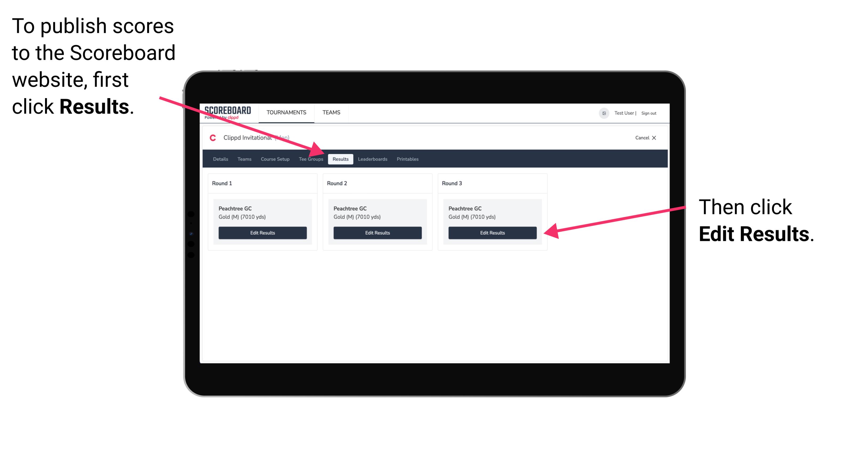This screenshot has height=467, width=868.
Task: Select the Course Setup tab
Action: [x=275, y=159]
